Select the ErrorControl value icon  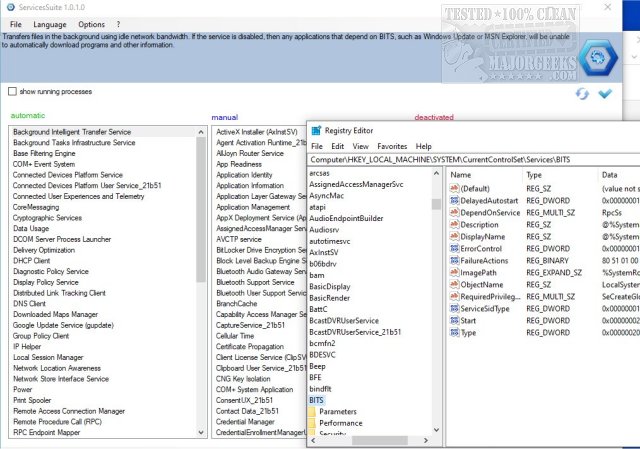(x=454, y=248)
